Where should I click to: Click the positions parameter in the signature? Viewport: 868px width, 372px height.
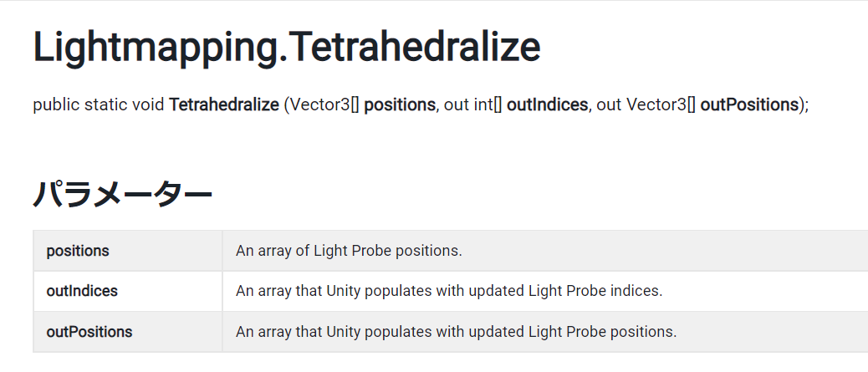(400, 104)
